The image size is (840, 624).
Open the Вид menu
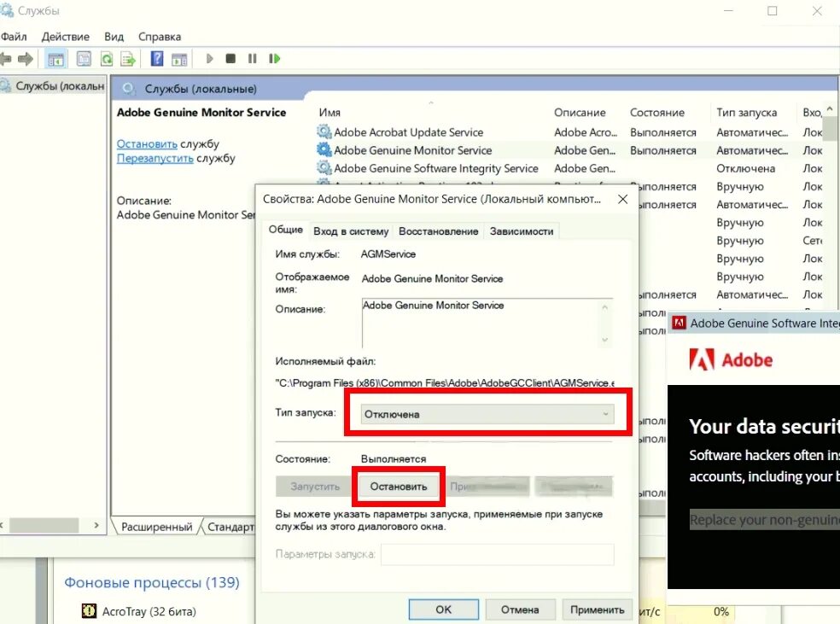[x=114, y=37]
